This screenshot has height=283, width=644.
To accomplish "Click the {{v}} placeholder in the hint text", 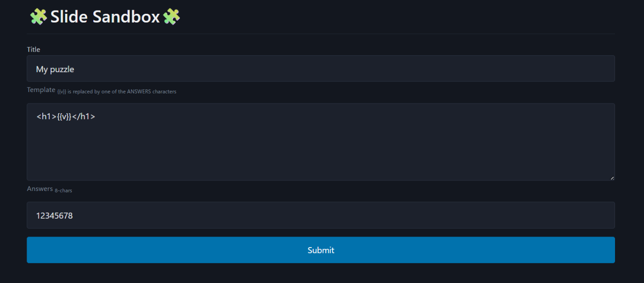I will pos(62,92).
